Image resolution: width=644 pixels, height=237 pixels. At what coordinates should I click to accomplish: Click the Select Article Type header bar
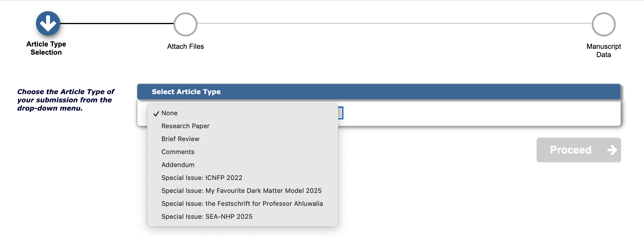[x=379, y=92]
